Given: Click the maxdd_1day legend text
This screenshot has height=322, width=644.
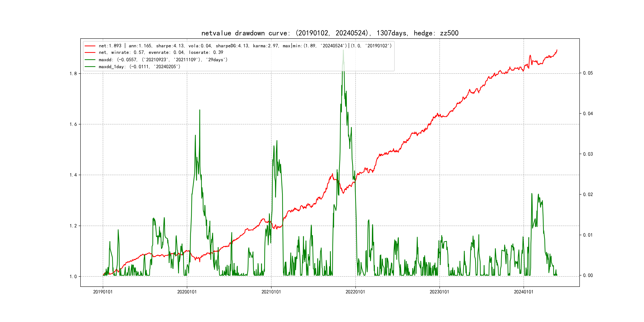Looking at the screenshot, I should click(140, 67).
